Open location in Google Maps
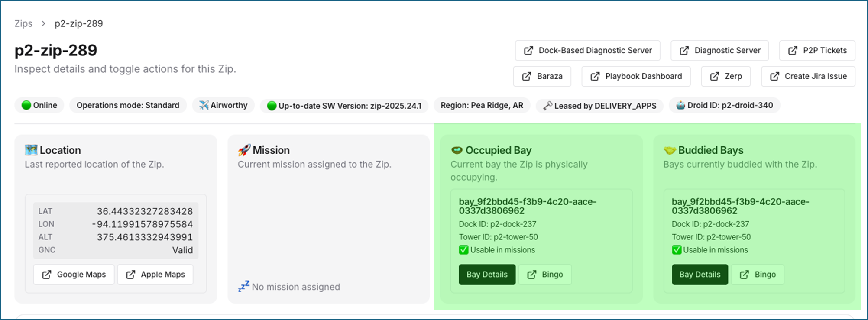This screenshot has height=320, width=868. 74,275
